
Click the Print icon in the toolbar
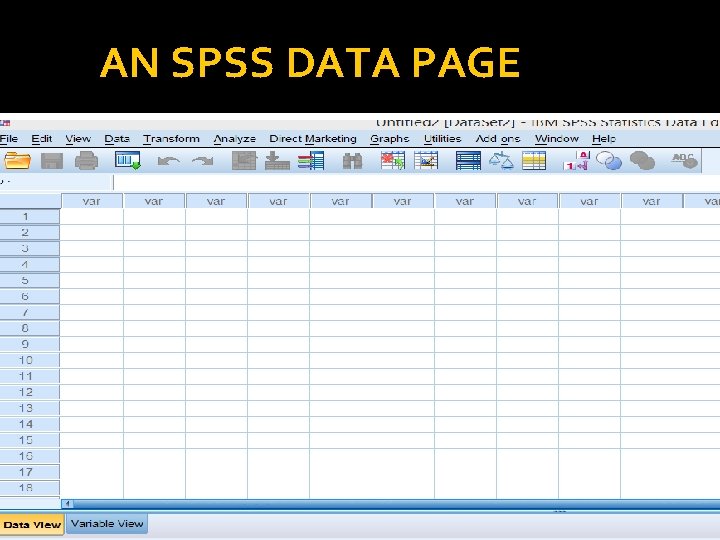point(86,161)
